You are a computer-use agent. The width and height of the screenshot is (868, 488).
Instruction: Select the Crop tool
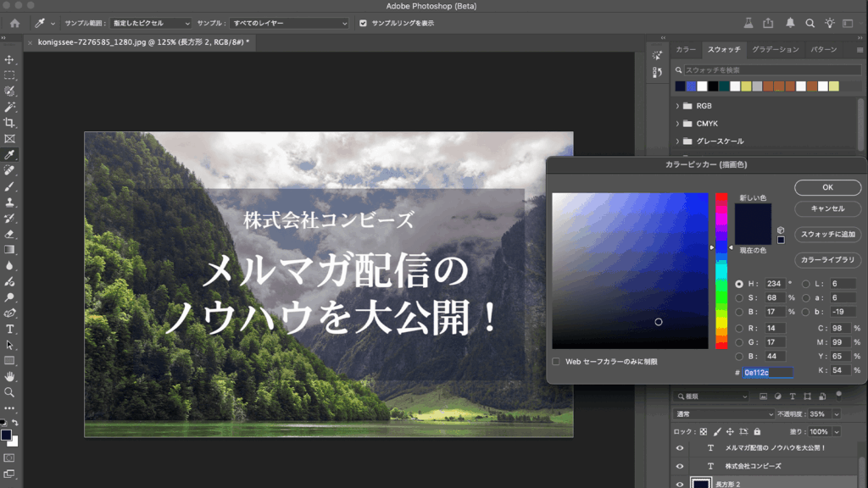pyautogui.click(x=9, y=123)
